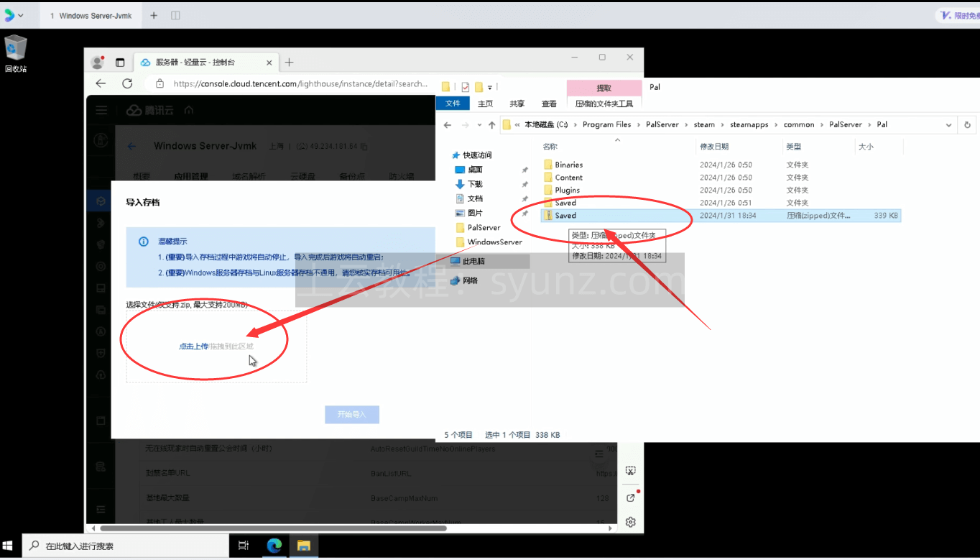Switch to the 查看 ribbon tab
Viewport: 980px width, 560px height.
[549, 104]
